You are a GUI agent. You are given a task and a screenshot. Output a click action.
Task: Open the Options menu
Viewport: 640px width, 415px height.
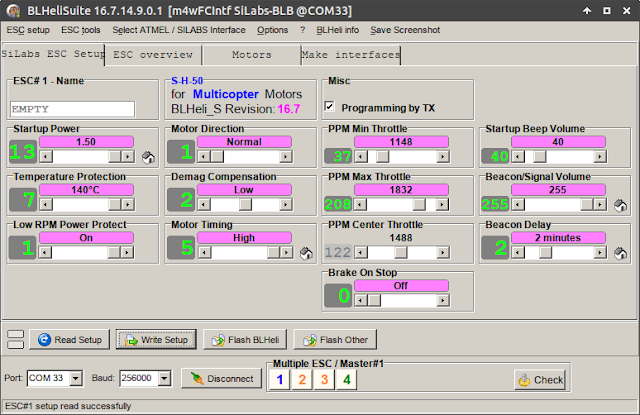[272, 30]
